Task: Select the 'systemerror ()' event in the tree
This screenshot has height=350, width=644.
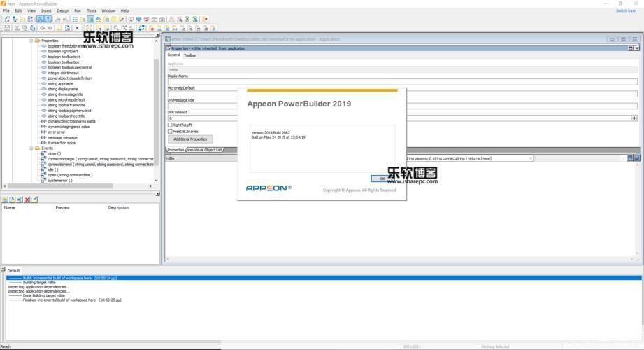Action: point(60,180)
